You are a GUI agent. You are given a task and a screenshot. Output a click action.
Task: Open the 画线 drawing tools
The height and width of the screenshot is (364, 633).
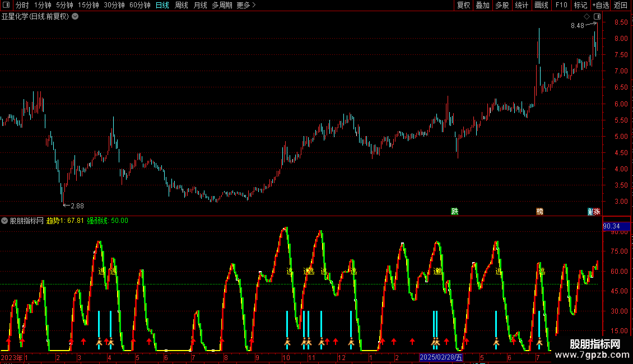541,5
